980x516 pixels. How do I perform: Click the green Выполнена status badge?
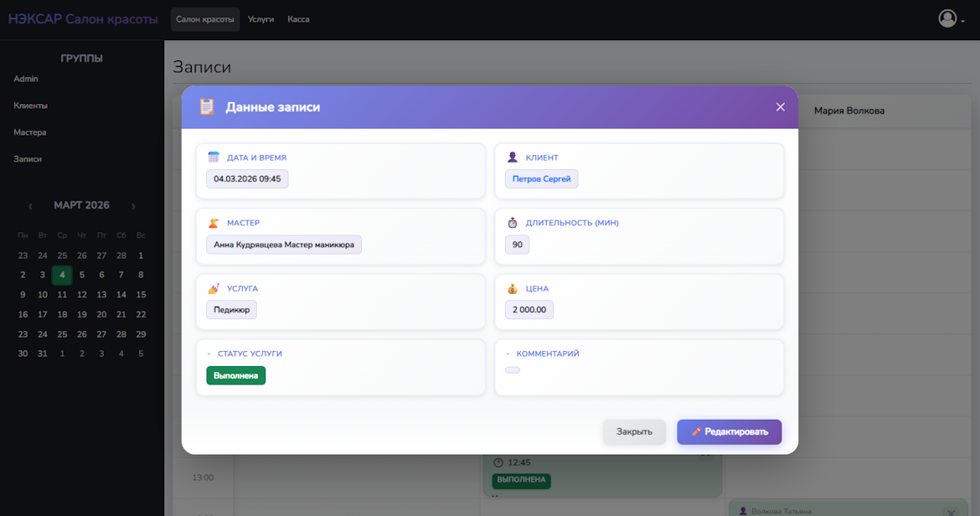236,375
